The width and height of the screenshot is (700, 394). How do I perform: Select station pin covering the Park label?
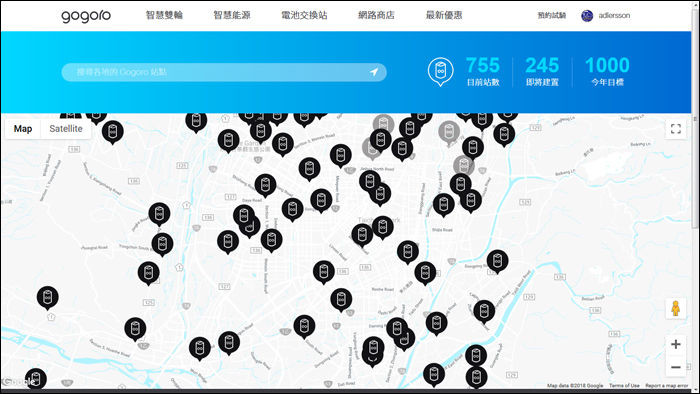(x=383, y=228)
